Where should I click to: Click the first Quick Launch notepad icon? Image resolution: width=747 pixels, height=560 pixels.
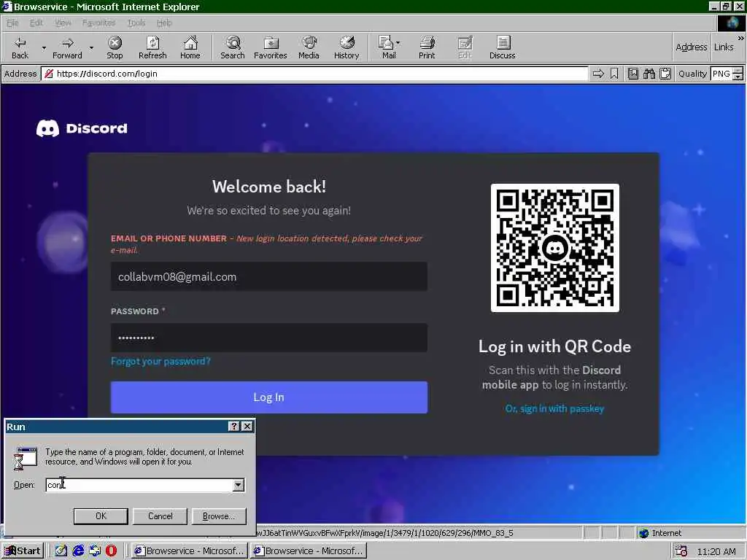tap(61, 551)
